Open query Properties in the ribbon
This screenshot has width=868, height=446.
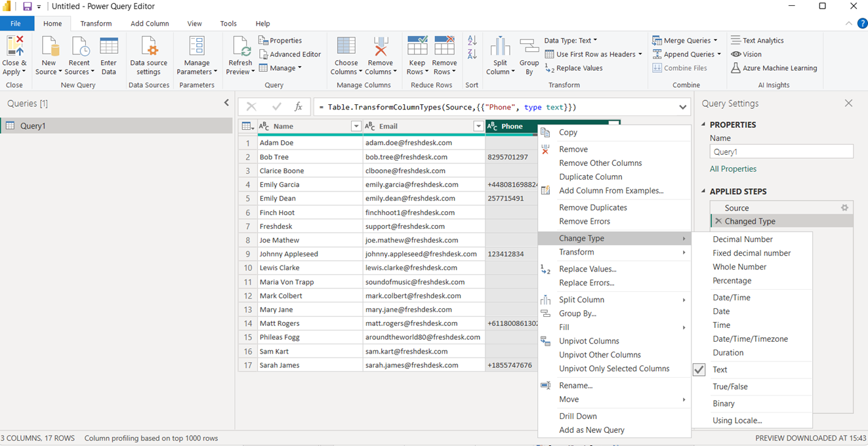point(280,41)
